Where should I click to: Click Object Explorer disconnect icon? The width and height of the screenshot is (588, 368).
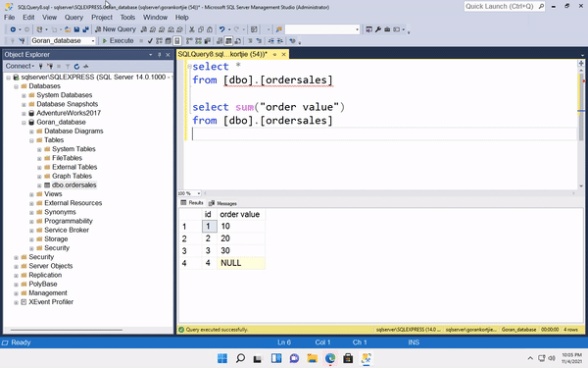(50, 66)
